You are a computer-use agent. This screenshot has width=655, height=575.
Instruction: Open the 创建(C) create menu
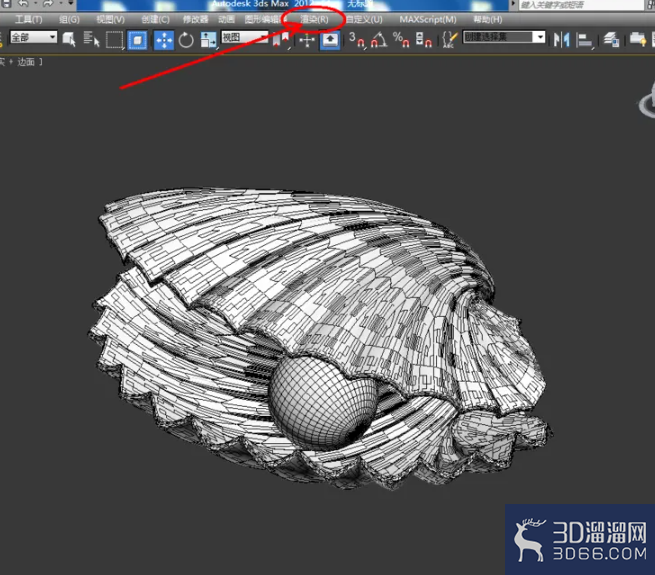coord(155,19)
